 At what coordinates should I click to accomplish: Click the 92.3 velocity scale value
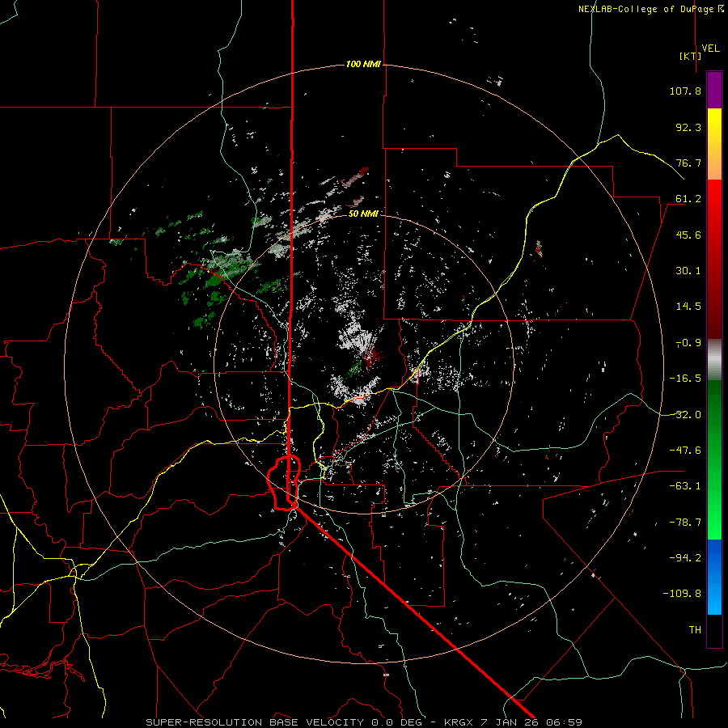(688, 127)
